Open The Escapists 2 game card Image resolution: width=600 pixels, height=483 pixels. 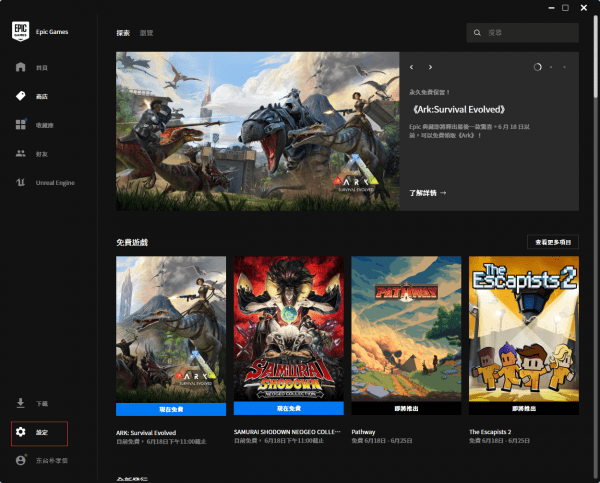point(523,329)
